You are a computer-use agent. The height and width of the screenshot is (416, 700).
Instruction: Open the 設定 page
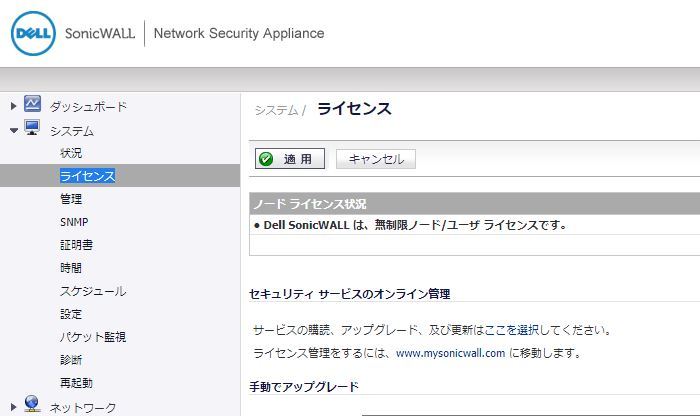[x=71, y=314]
